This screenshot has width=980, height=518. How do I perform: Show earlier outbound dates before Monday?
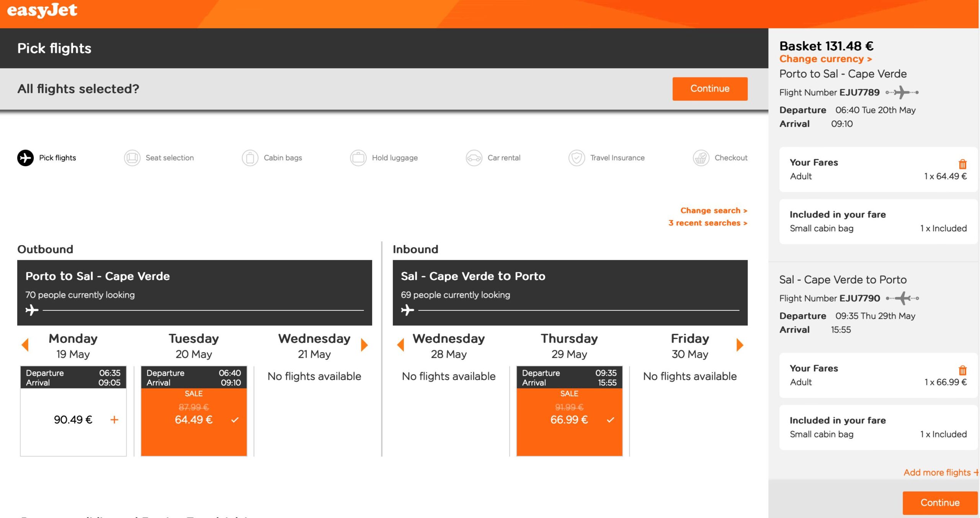(25, 345)
